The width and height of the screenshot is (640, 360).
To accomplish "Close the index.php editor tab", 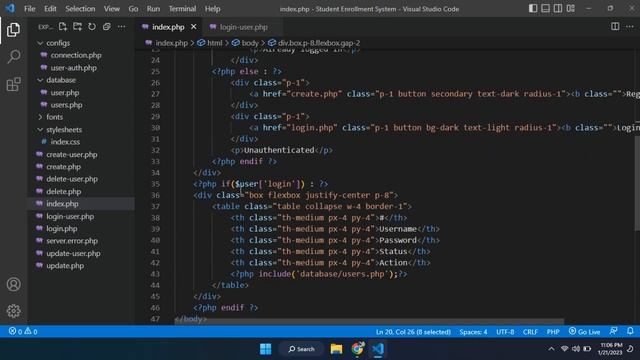I will point(193,27).
